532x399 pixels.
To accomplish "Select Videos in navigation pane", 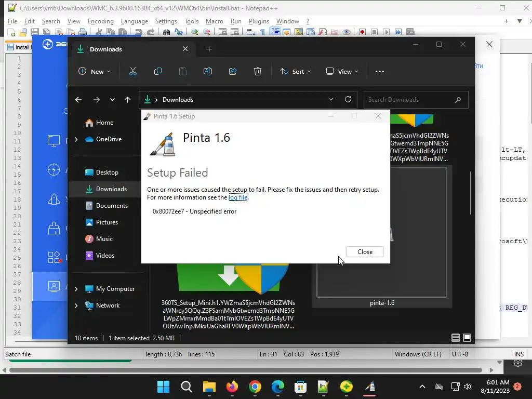I will (105, 256).
